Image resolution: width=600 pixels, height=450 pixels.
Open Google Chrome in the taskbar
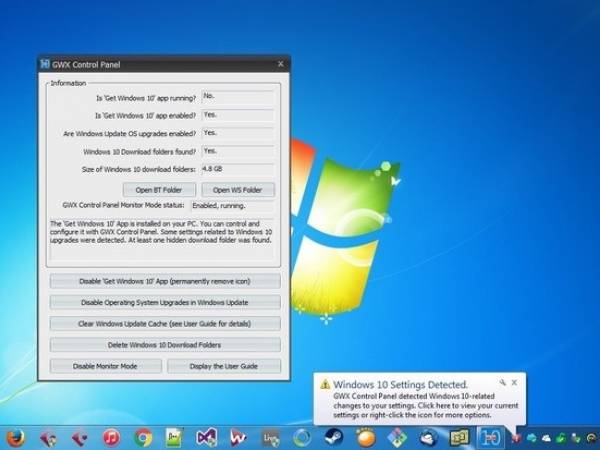tap(143, 438)
